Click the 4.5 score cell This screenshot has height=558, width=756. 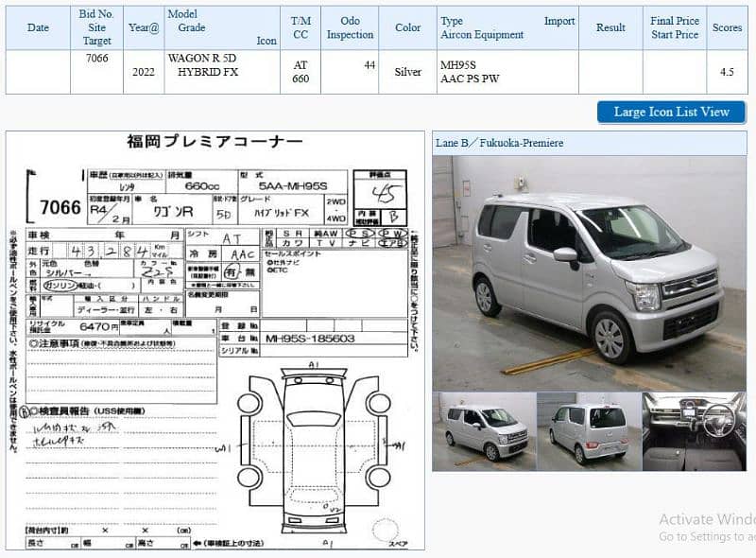[727, 72]
